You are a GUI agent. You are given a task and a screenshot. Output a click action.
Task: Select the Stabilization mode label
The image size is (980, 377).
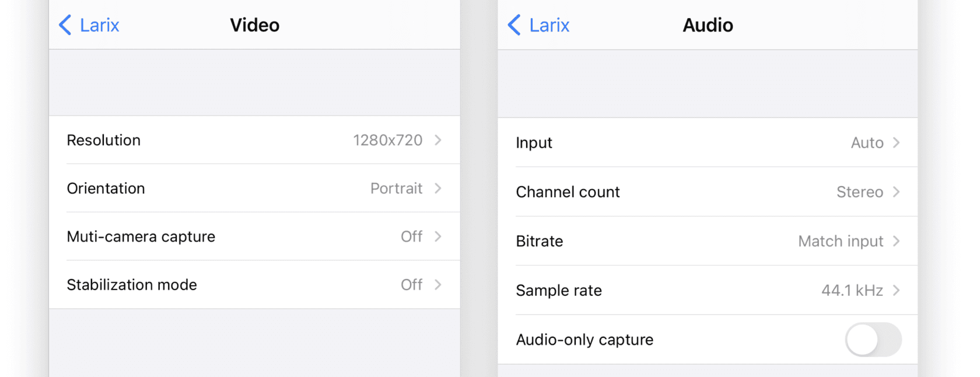[132, 285]
